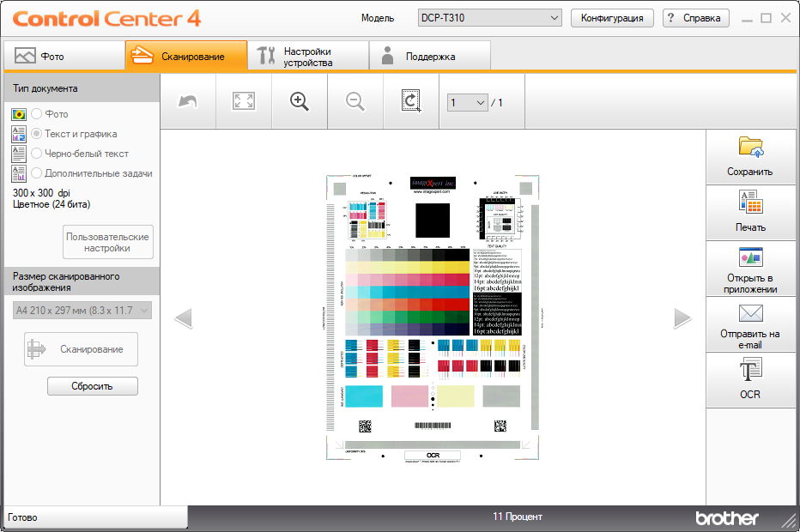Click the scanned test page preview
This screenshot has width=800, height=532.
coord(433,317)
